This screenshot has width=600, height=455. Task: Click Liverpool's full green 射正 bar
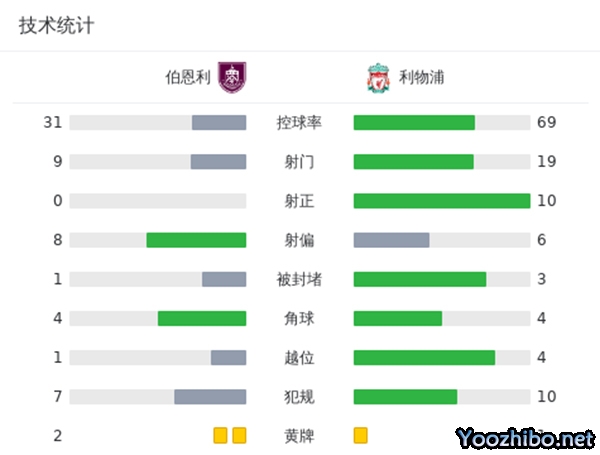pyautogui.click(x=442, y=201)
